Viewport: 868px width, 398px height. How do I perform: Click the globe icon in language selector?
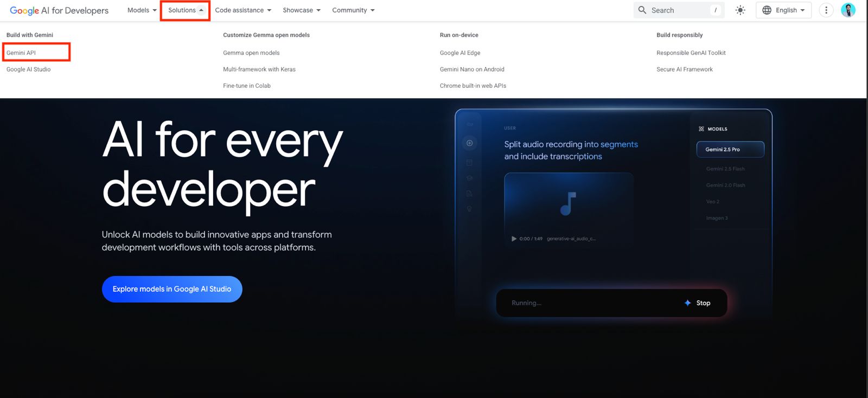click(x=767, y=10)
